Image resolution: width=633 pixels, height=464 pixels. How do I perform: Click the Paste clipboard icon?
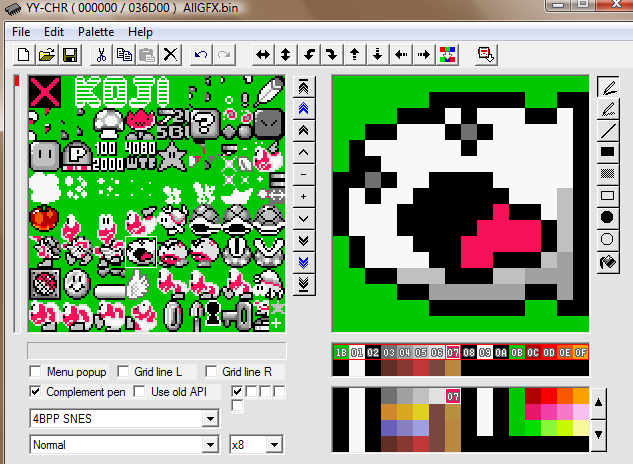pyautogui.click(x=147, y=55)
